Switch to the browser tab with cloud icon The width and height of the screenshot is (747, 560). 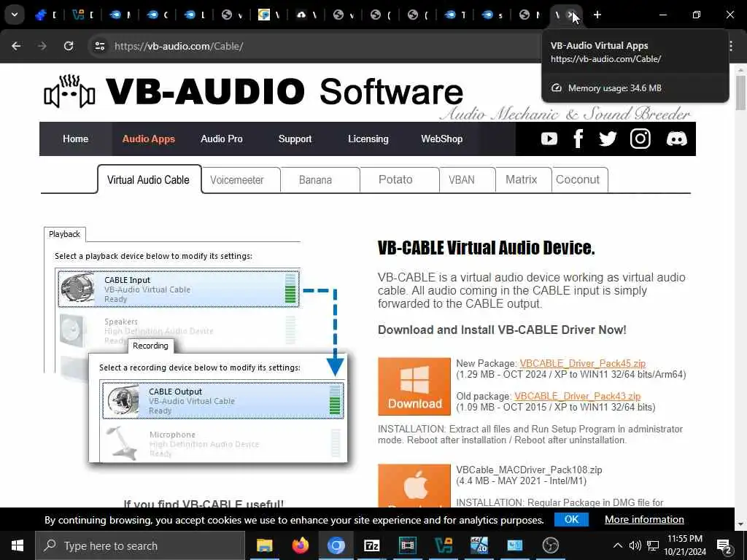click(x=307, y=15)
